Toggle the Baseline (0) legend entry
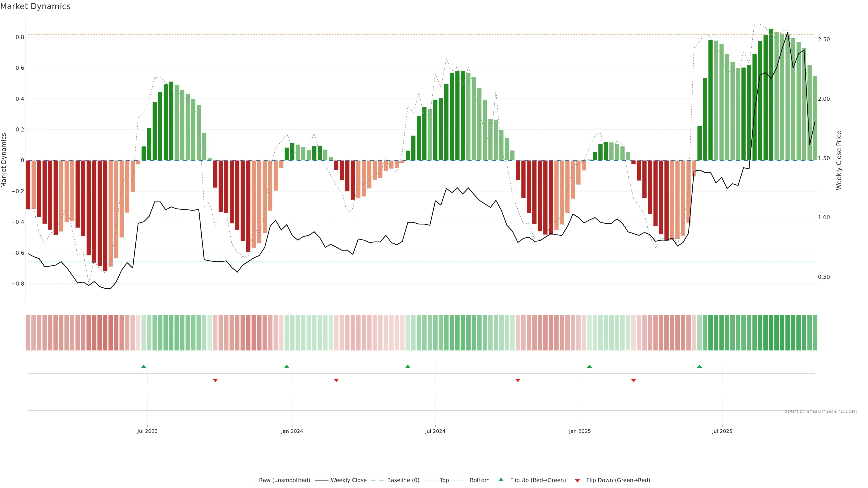 point(403,480)
